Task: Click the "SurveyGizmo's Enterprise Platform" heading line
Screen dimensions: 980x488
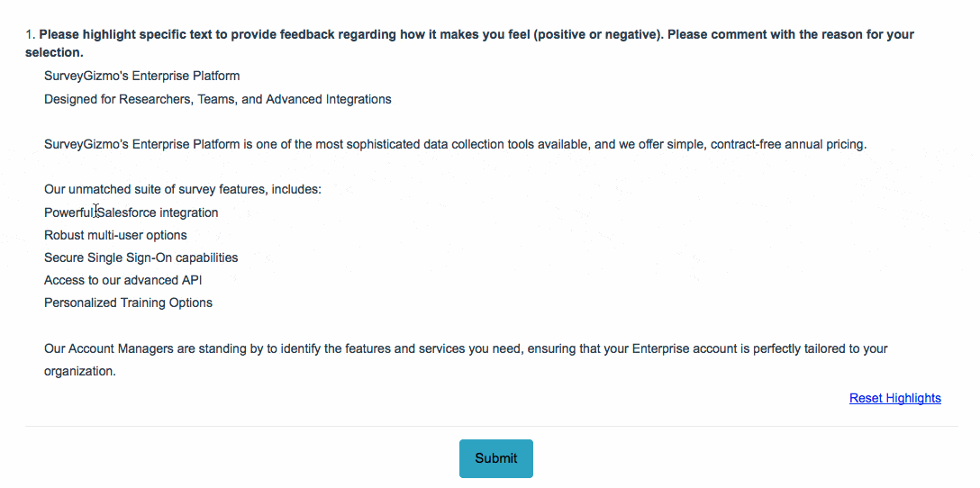Action: pos(141,76)
